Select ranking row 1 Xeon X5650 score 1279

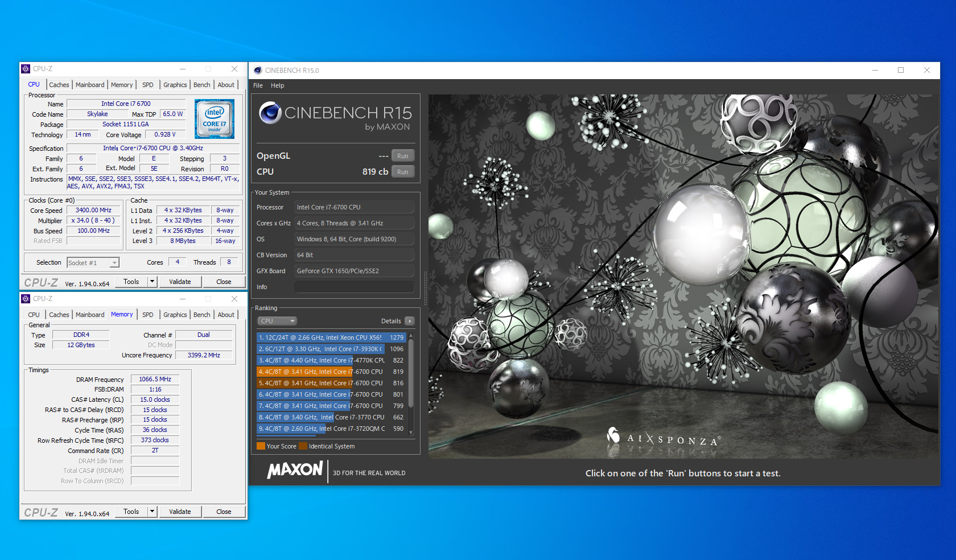331,337
